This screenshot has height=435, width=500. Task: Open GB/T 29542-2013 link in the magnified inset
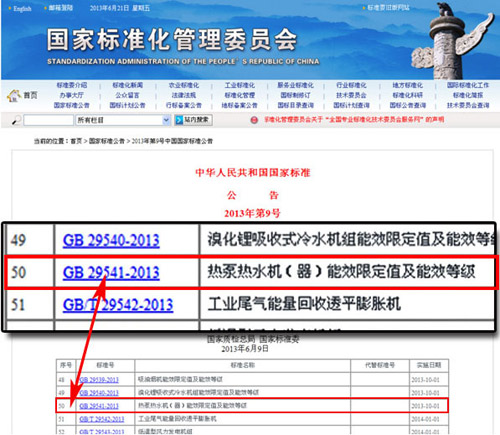[x=118, y=305]
